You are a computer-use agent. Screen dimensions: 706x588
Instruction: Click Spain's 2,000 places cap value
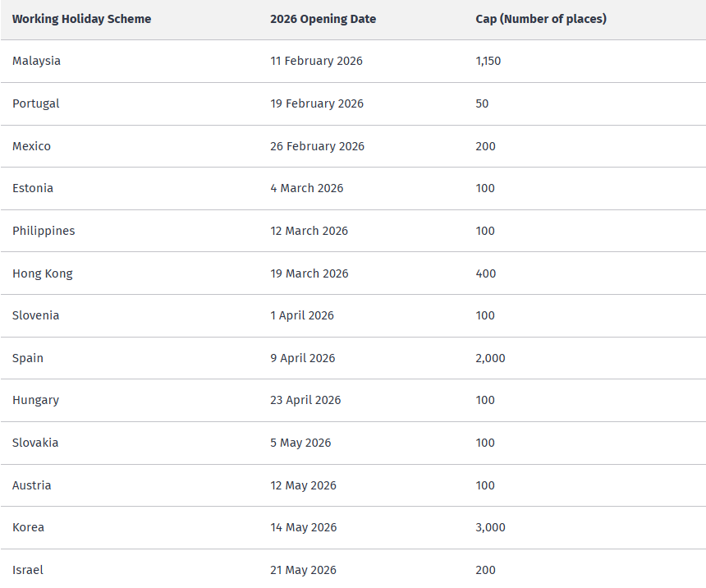pyautogui.click(x=490, y=358)
